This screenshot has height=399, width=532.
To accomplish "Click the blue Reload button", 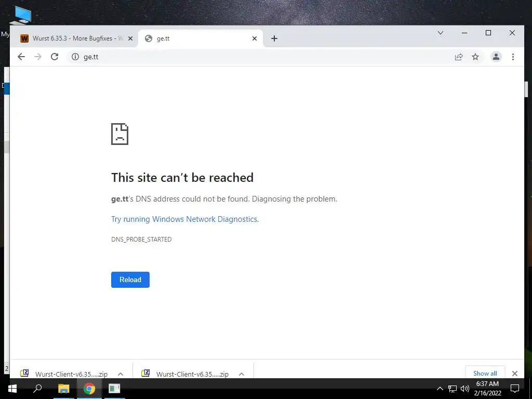I will [x=130, y=280].
